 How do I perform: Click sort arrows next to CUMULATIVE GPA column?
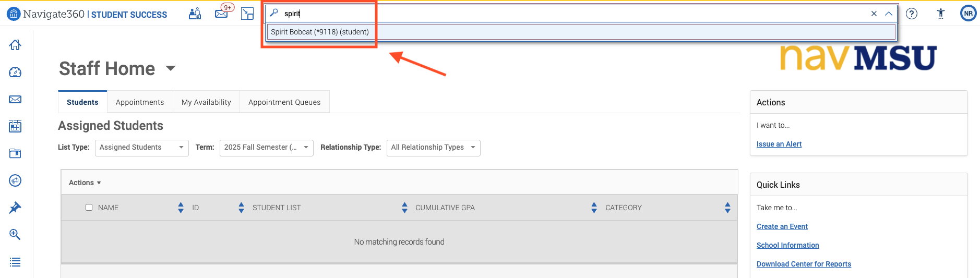click(594, 208)
